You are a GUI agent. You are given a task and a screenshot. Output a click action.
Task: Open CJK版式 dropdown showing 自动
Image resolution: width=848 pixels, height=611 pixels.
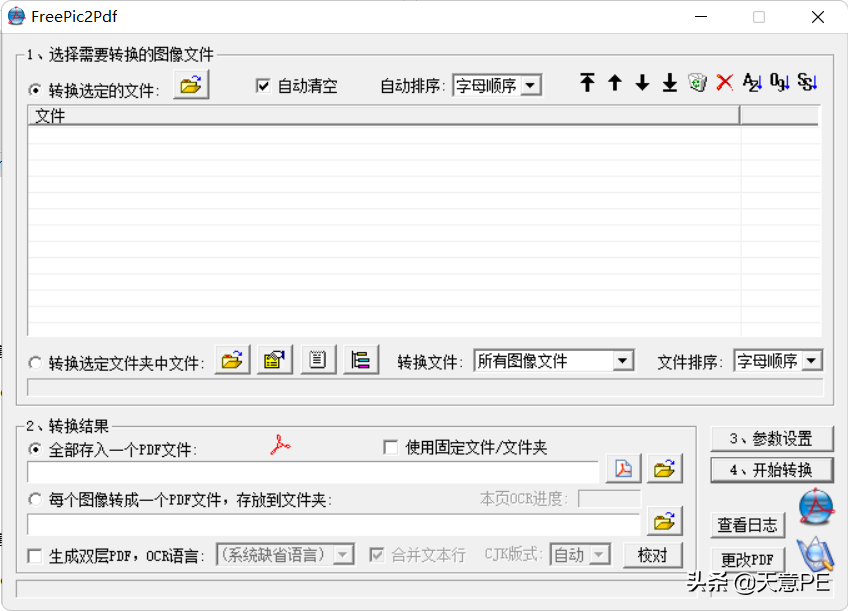(580, 554)
